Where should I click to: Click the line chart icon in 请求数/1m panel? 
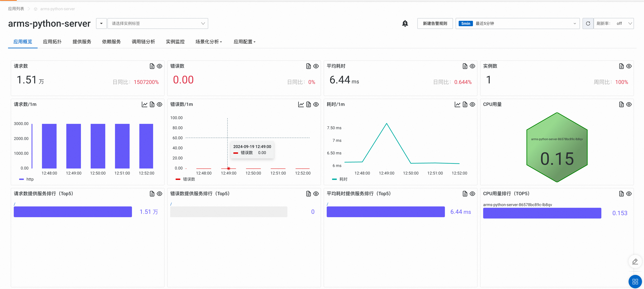pyautogui.click(x=144, y=104)
